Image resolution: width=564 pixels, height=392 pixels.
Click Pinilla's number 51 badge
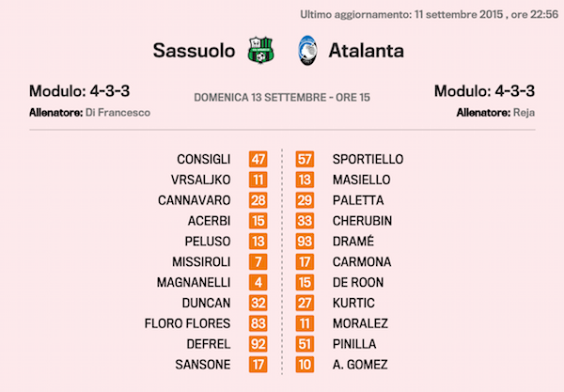click(x=305, y=343)
